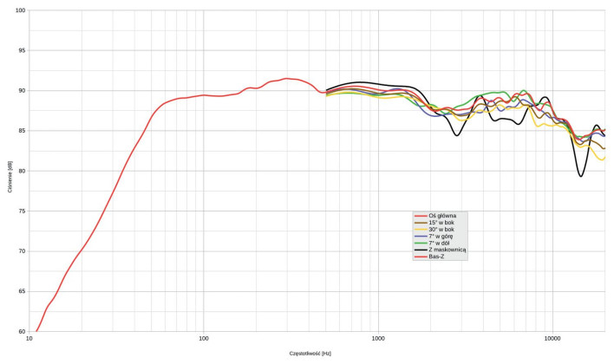Click the 60 label on the pressure axis

click(23, 331)
